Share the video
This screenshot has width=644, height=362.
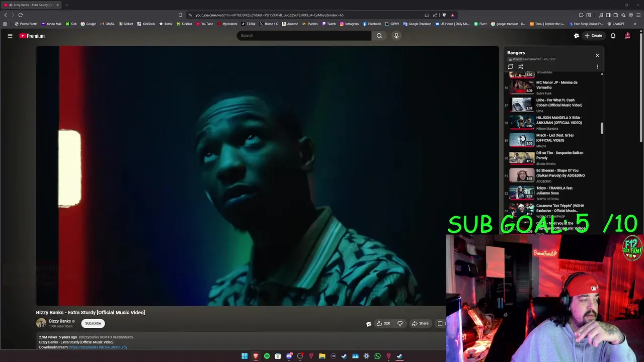[420, 323]
